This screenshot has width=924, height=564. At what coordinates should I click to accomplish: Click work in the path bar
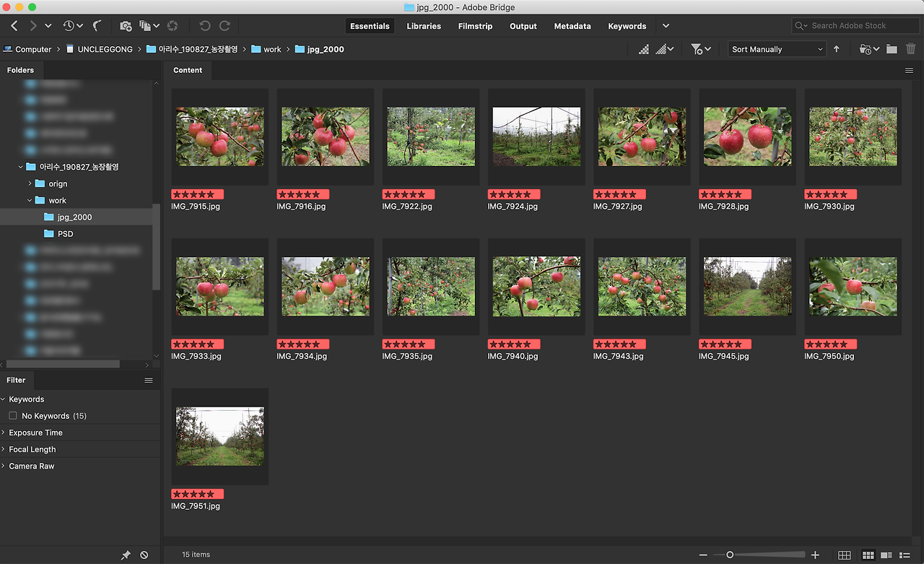[x=266, y=49]
